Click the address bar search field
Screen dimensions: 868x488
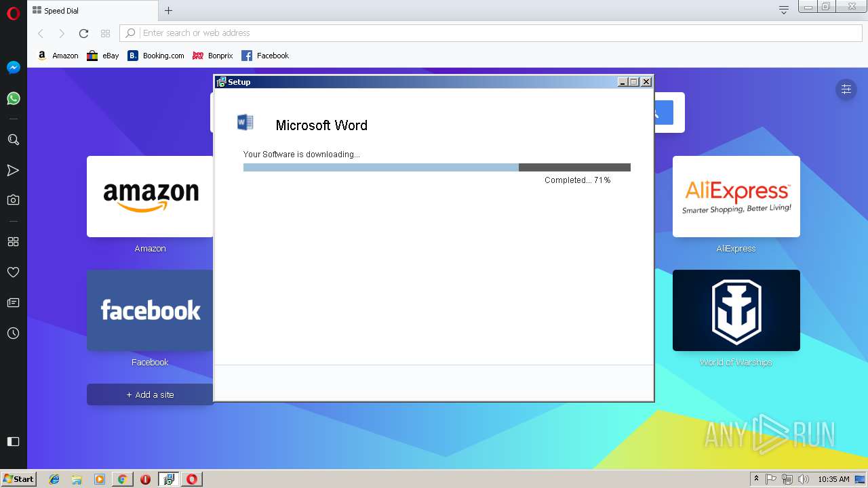pyautogui.click(x=490, y=33)
